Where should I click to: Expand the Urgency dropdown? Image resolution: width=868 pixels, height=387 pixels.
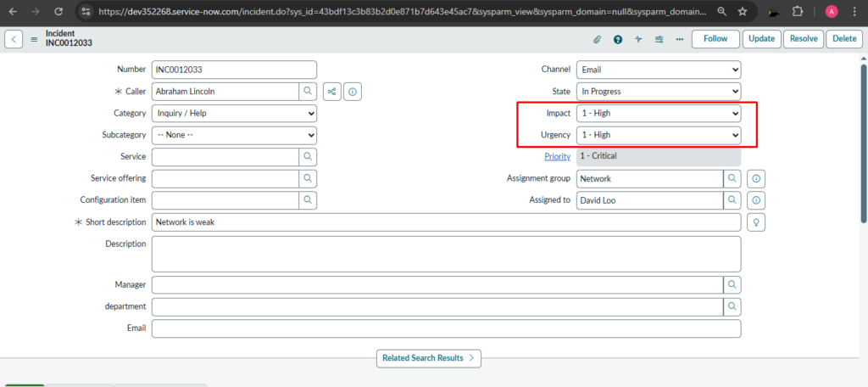658,135
